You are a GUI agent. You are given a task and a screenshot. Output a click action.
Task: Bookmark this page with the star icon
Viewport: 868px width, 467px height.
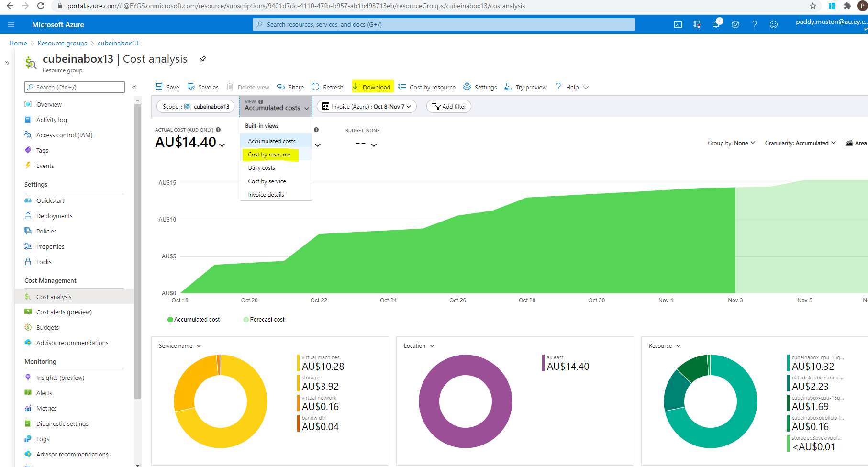813,6
